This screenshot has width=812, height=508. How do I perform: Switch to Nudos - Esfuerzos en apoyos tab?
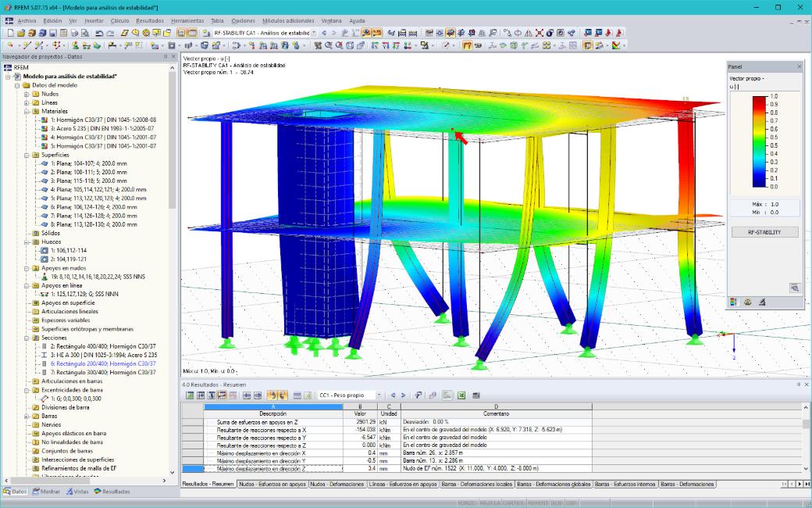272,484
